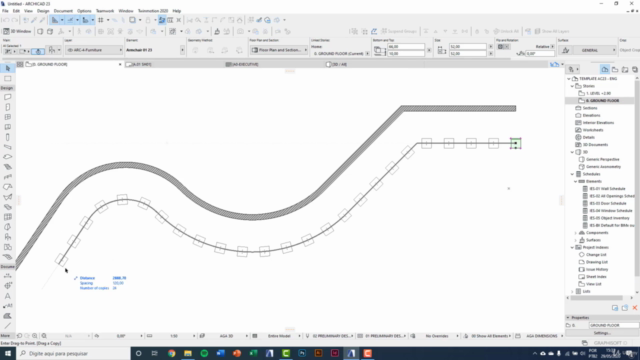Toggle the Trace Reference icon
Image resolution: width=640 pixels, height=360 pixels.
(x=132, y=20)
